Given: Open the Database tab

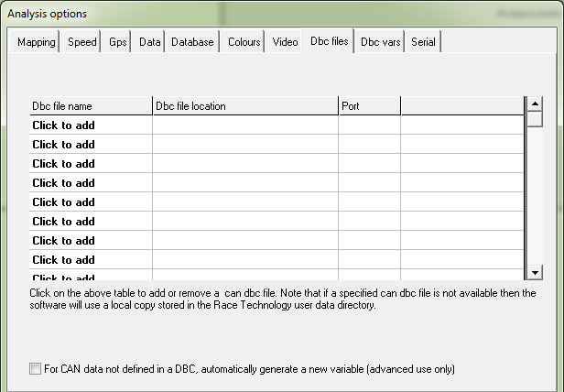Looking at the screenshot, I should click(x=192, y=42).
